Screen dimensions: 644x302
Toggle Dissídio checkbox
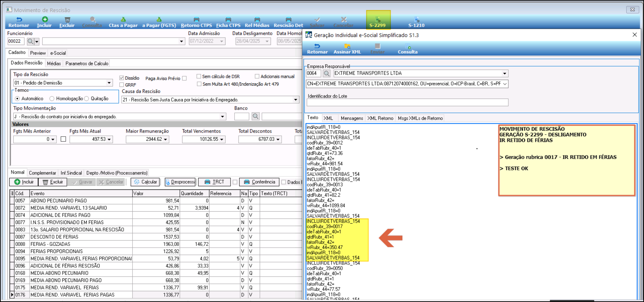(x=122, y=78)
